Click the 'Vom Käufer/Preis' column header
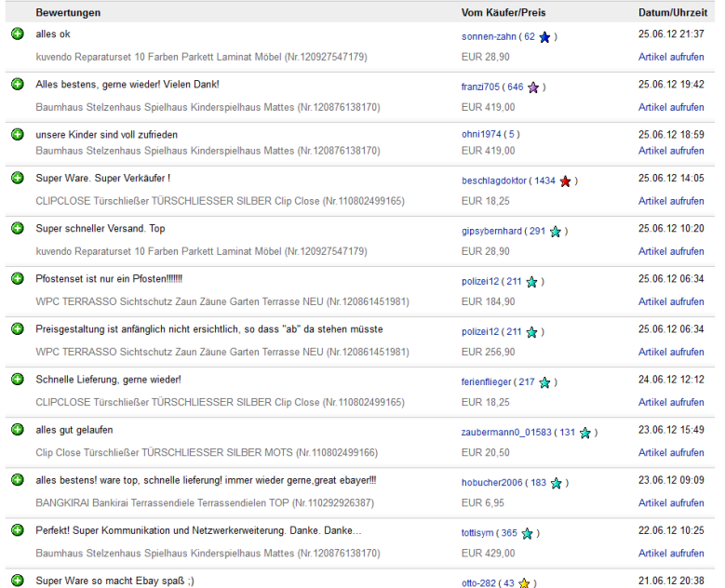Image resolution: width=725 pixels, height=588 pixels. [x=503, y=12]
